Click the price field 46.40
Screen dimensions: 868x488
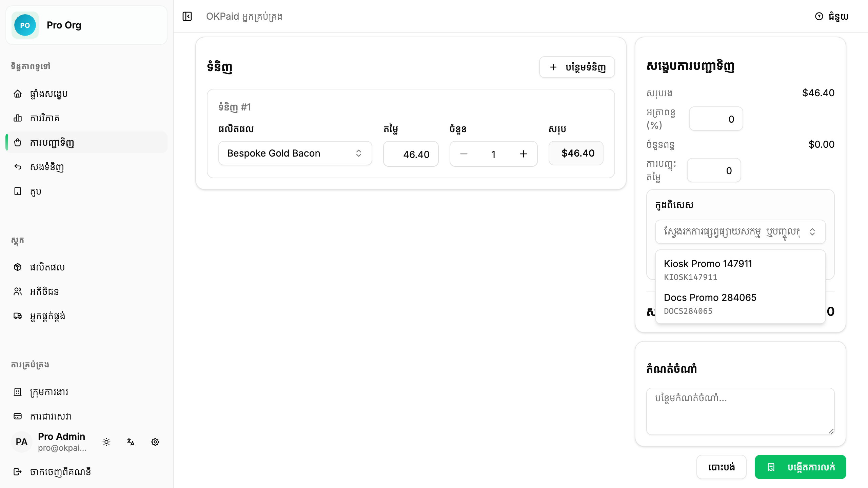[411, 154]
